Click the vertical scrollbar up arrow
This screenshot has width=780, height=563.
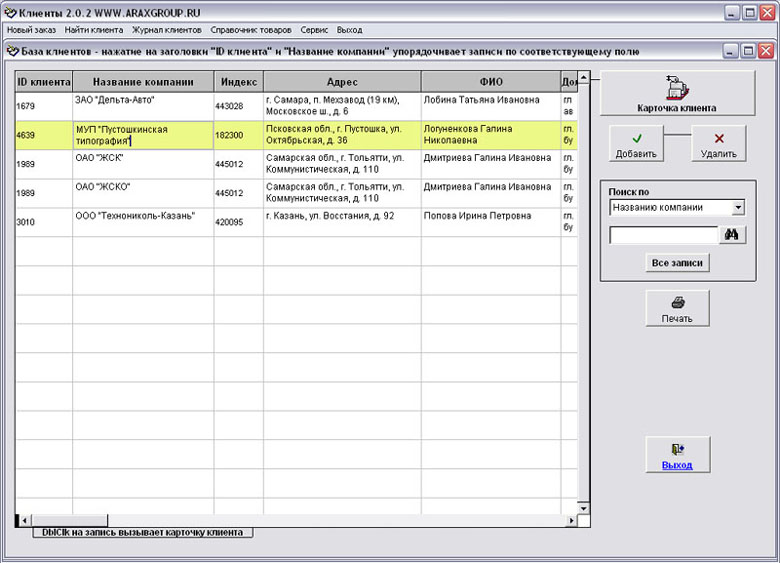coord(584,78)
